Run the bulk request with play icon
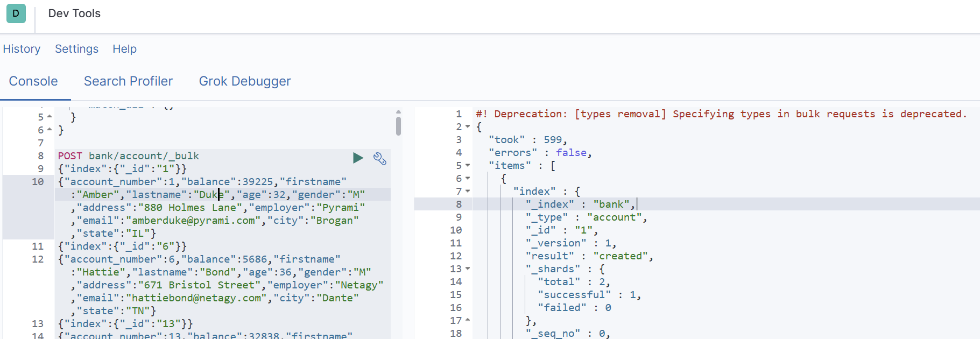Image resolution: width=980 pixels, height=339 pixels. coord(358,158)
